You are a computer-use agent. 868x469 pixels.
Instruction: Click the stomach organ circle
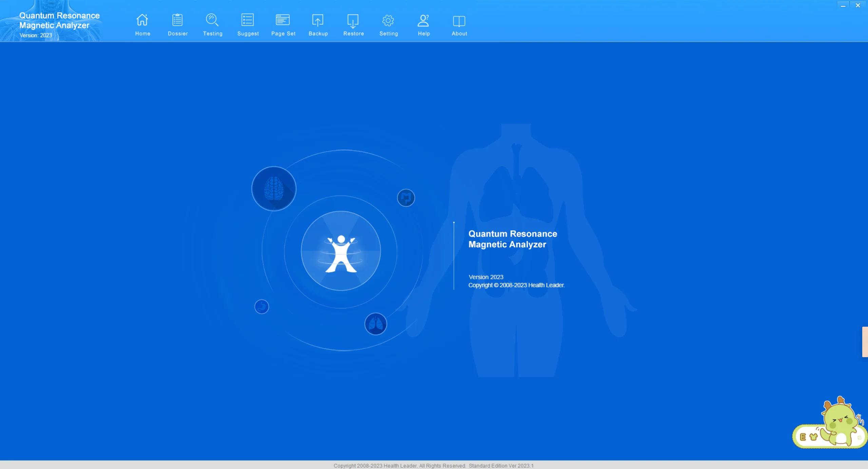click(x=262, y=307)
